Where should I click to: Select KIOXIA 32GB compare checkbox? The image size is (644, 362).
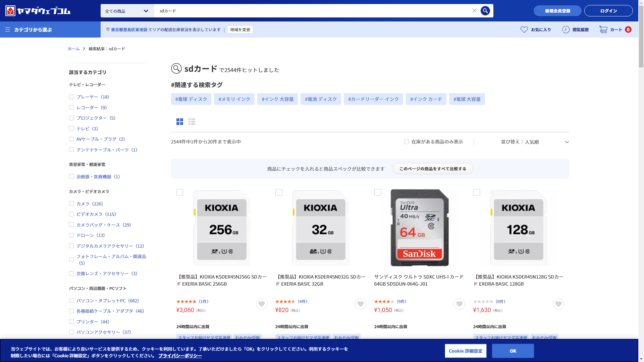pyautogui.click(x=279, y=192)
